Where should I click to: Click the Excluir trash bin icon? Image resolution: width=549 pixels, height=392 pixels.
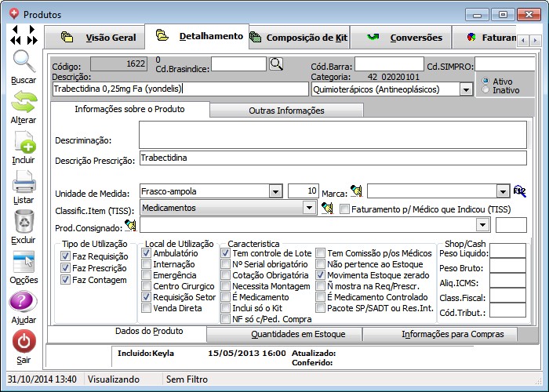(x=24, y=222)
